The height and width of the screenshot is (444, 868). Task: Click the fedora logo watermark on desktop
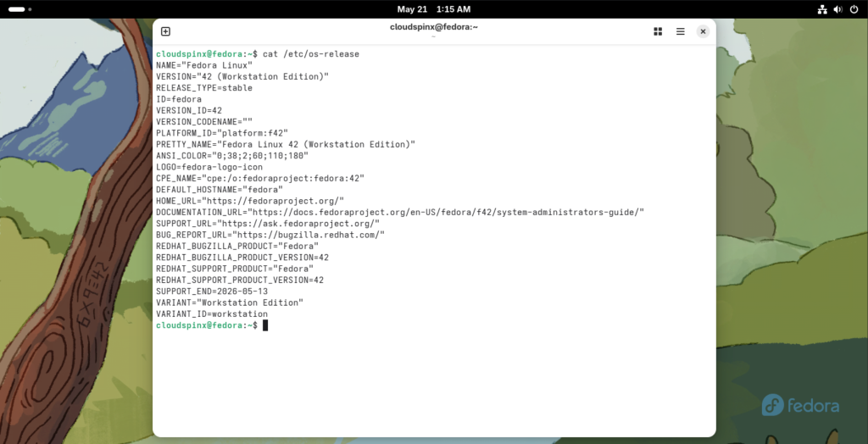point(800,405)
